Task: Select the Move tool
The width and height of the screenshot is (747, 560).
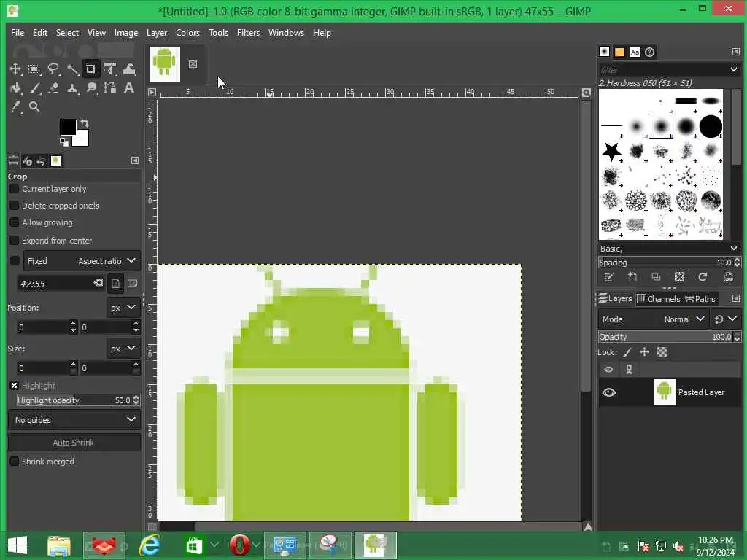Action: pyautogui.click(x=15, y=69)
